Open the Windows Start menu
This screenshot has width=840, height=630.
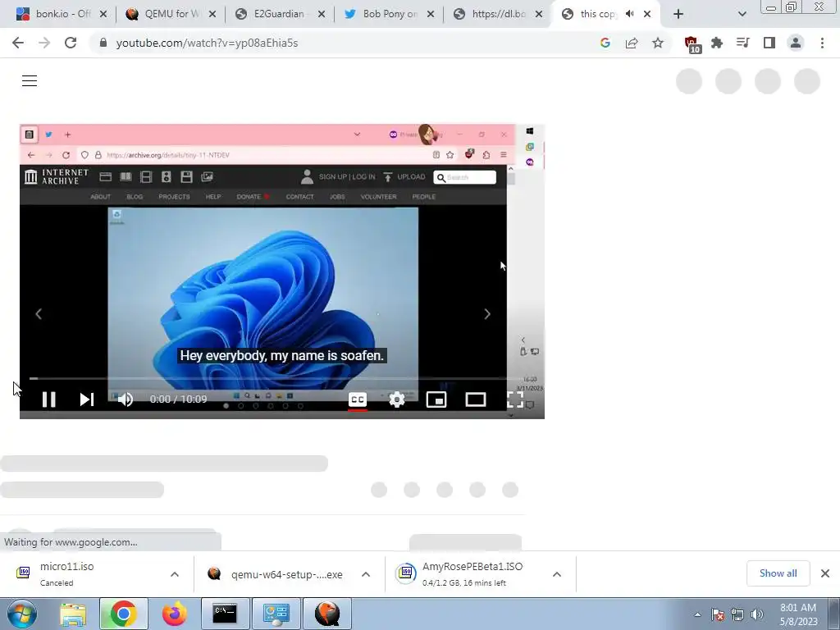(22, 614)
